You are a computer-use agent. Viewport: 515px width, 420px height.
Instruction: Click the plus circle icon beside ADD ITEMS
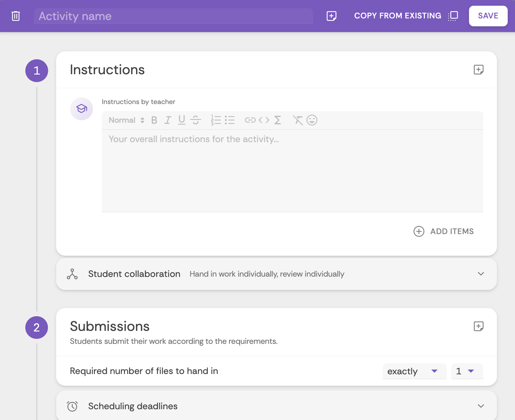419,231
